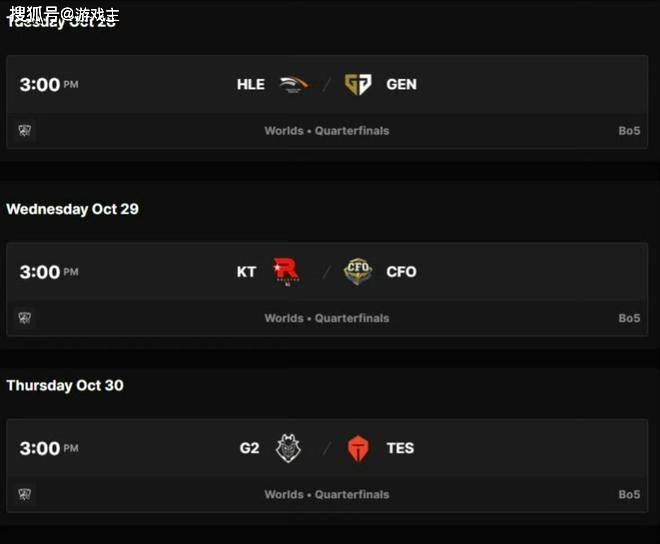The width and height of the screenshot is (660, 544).
Task: Click the Wednesday Oct 29 date header
Action: [72, 209]
